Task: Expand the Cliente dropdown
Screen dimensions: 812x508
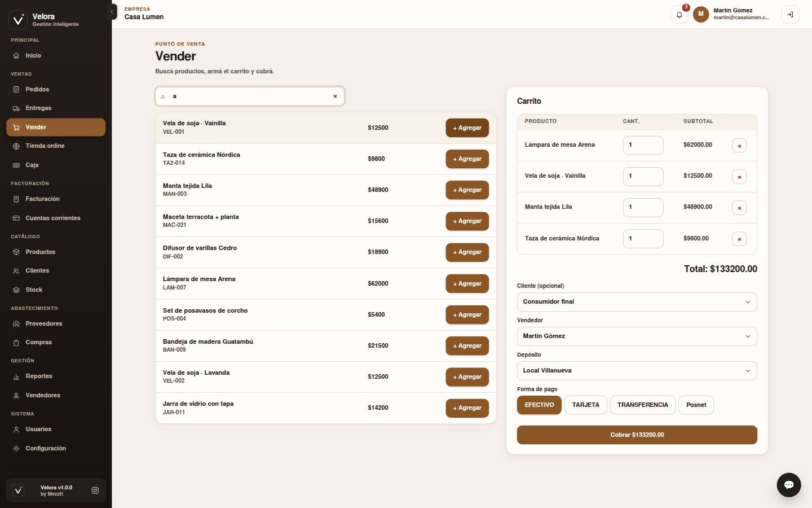Action: pyautogui.click(x=637, y=302)
